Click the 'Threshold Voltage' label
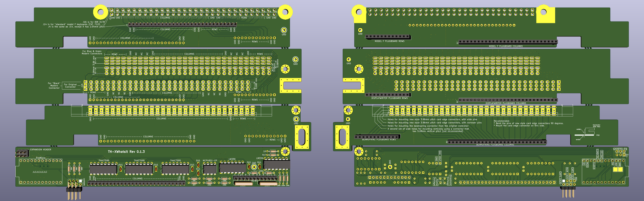 (450, 180)
